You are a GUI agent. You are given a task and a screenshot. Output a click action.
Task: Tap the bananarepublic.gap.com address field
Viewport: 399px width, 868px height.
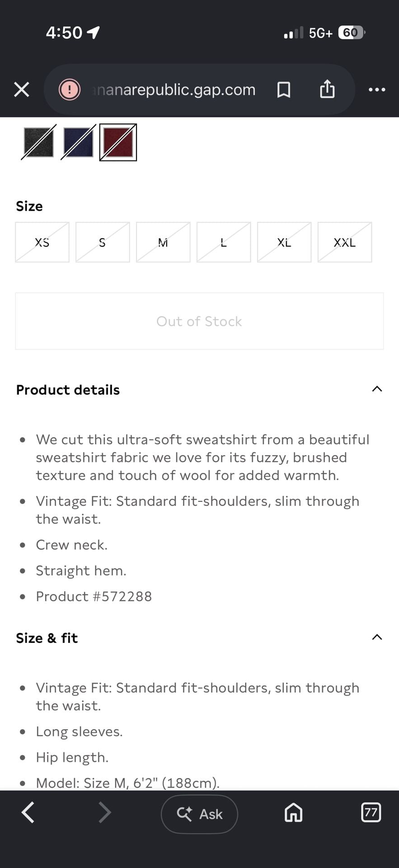point(174,90)
